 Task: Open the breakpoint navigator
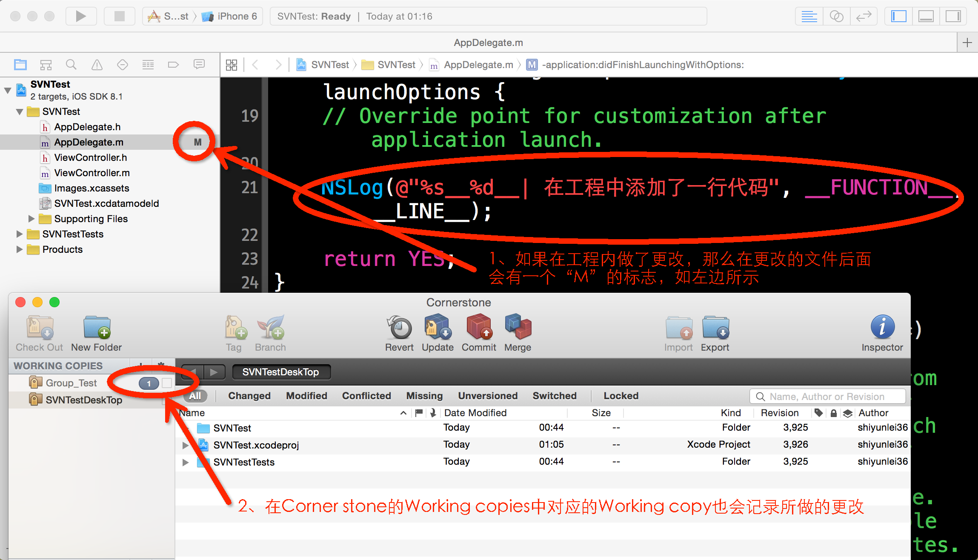point(173,65)
